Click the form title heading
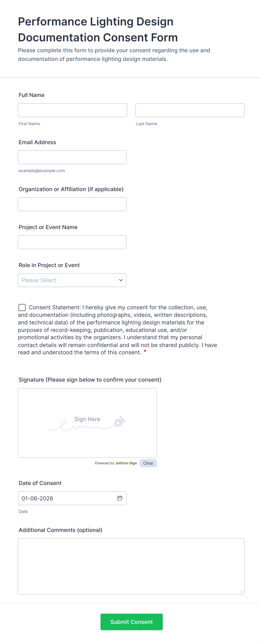The image size is (260, 644). coord(98,29)
